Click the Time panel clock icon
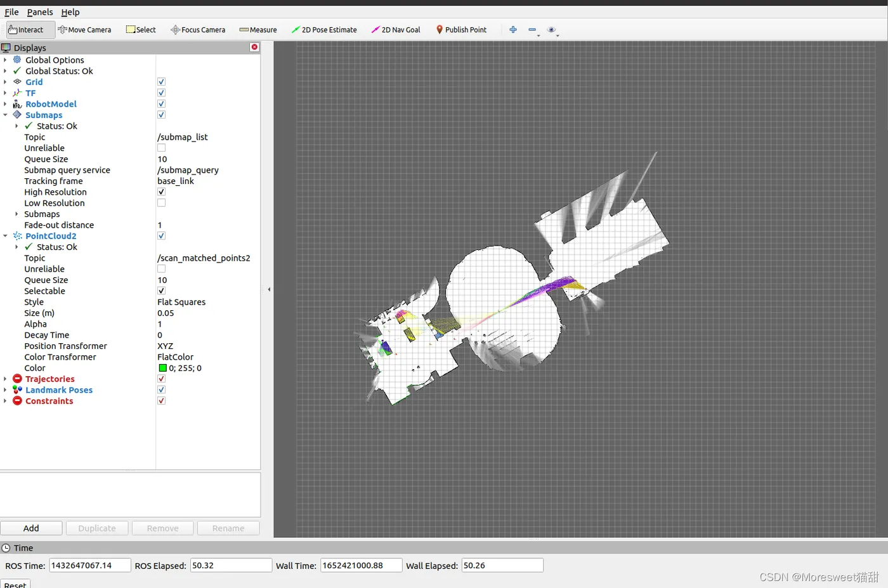The image size is (888, 588). coord(6,548)
